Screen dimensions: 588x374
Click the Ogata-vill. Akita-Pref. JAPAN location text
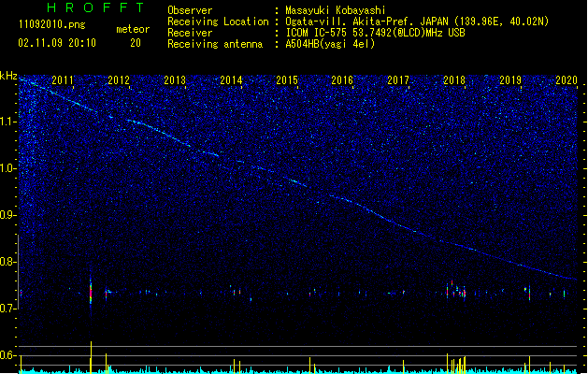click(417, 22)
